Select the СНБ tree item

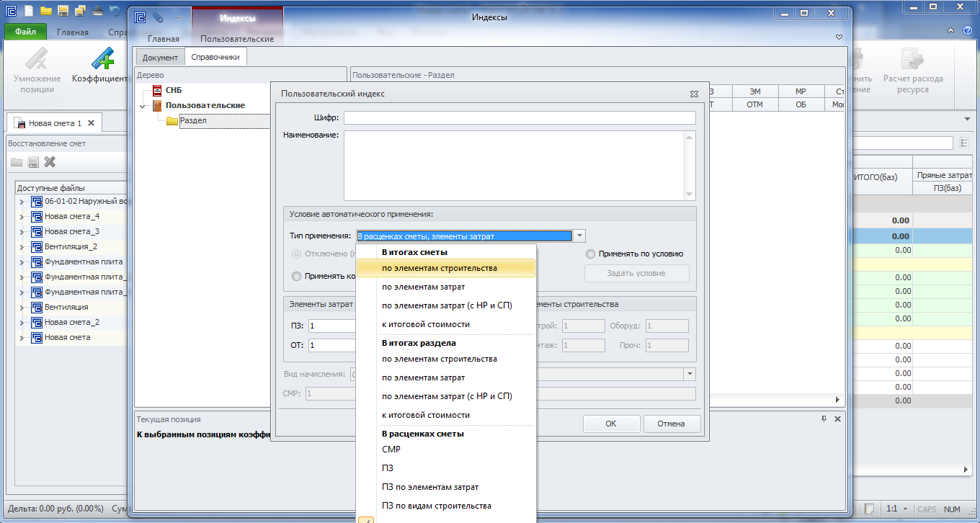(x=174, y=91)
